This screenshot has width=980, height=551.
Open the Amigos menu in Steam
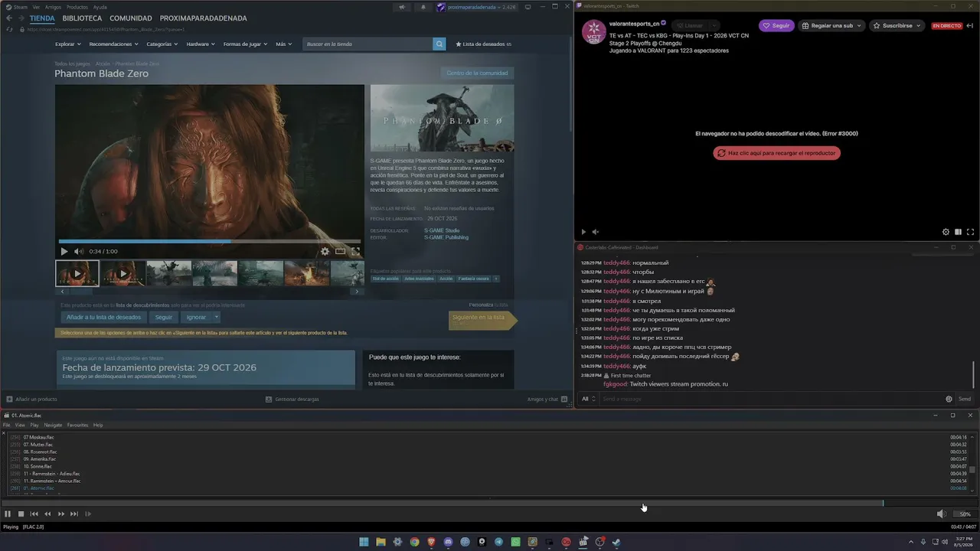coord(53,7)
